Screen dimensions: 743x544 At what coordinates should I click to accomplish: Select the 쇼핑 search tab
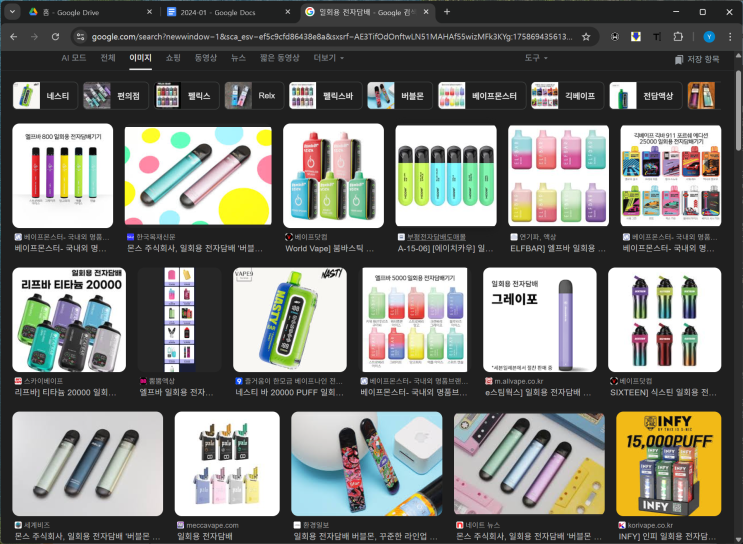(x=173, y=58)
